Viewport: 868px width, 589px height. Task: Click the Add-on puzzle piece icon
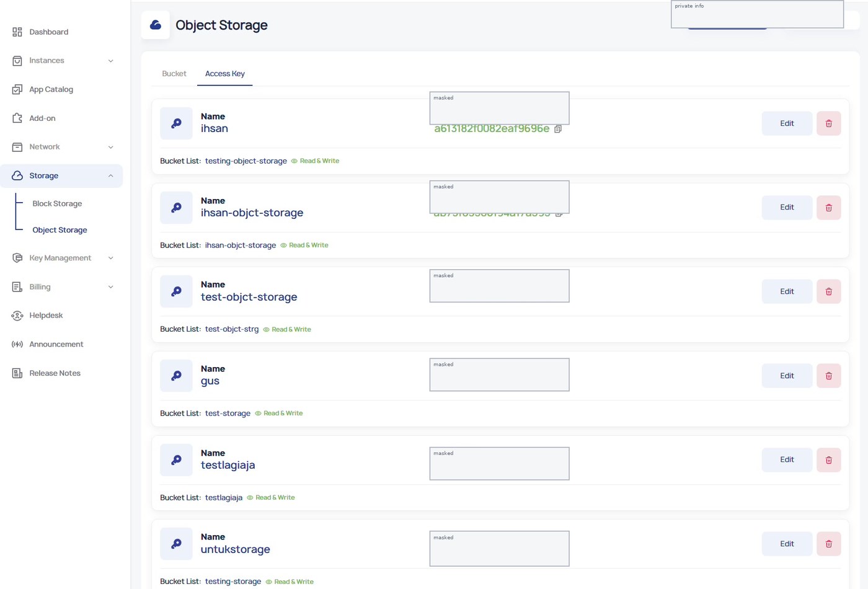coord(17,118)
